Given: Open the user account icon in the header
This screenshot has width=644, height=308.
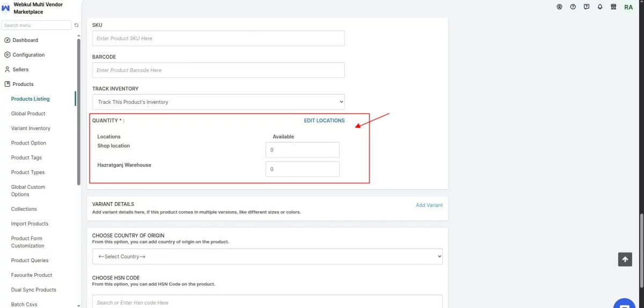Looking at the screenshot, I should [559, 7].
